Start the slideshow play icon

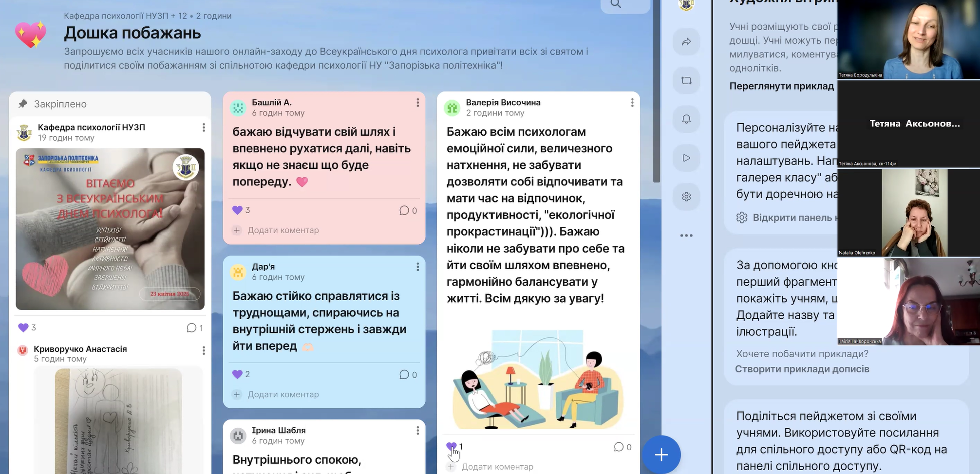(686, 158)
